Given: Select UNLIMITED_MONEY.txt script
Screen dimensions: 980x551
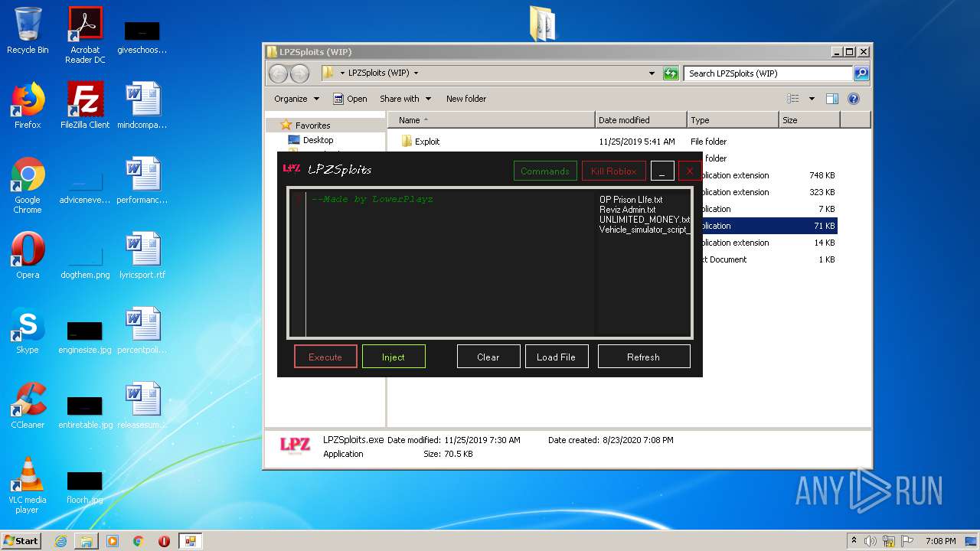Looking at the screenshot, I should pos(644,220).
